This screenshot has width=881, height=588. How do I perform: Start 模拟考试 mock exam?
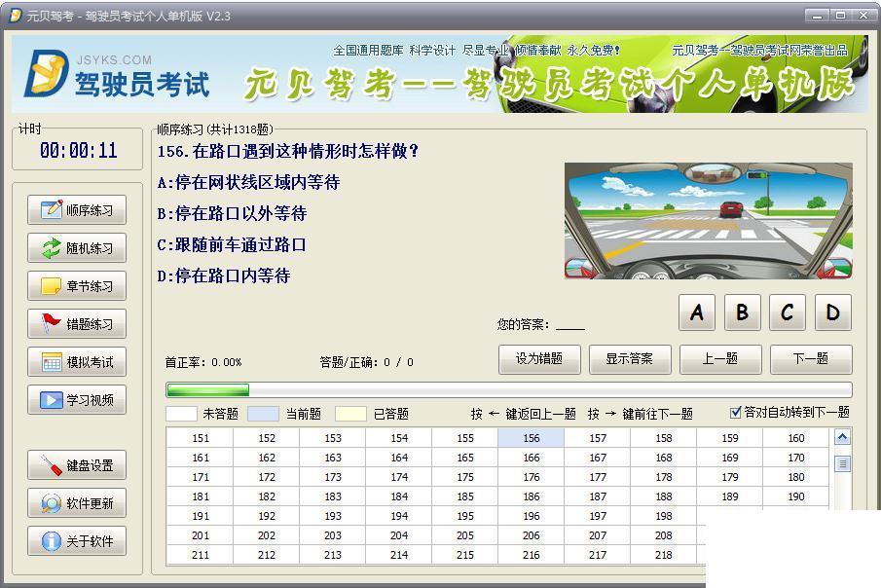click(77, 362)
